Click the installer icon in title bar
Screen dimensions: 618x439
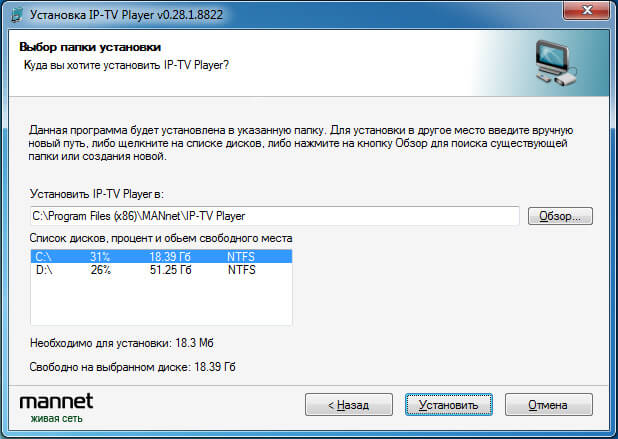16,15
